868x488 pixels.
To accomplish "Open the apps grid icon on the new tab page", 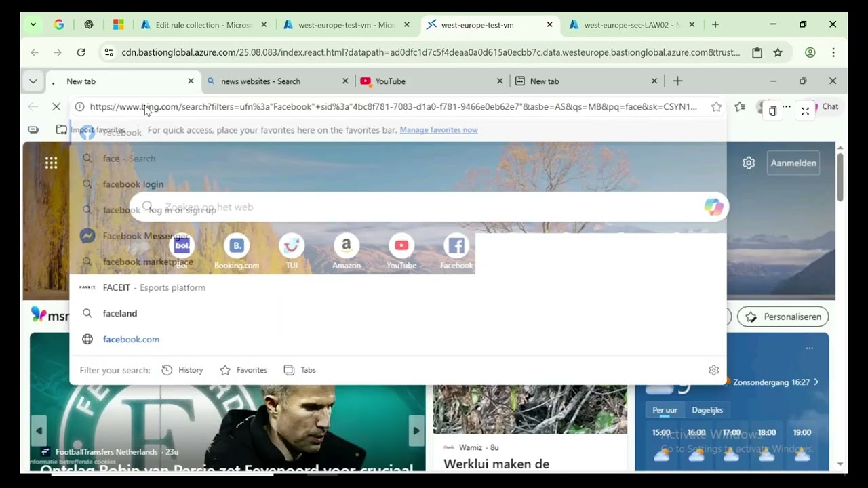I will pos(51,163).
